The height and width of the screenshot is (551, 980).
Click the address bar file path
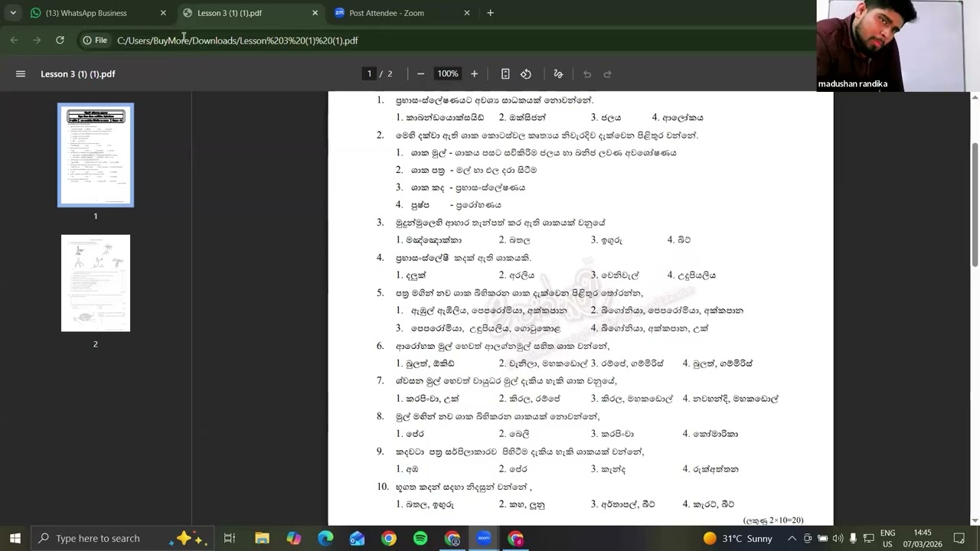coord(237,41)
